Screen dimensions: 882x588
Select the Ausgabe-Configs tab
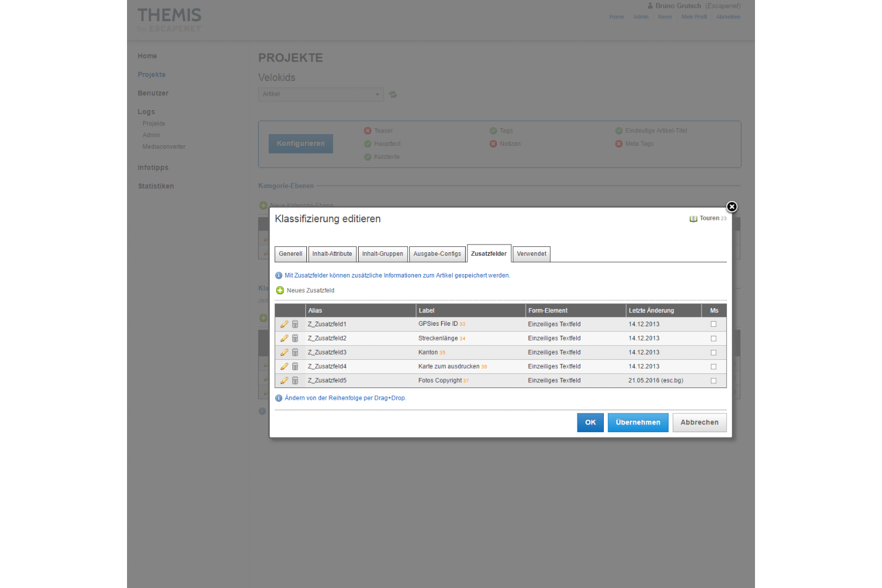(437, 254)
